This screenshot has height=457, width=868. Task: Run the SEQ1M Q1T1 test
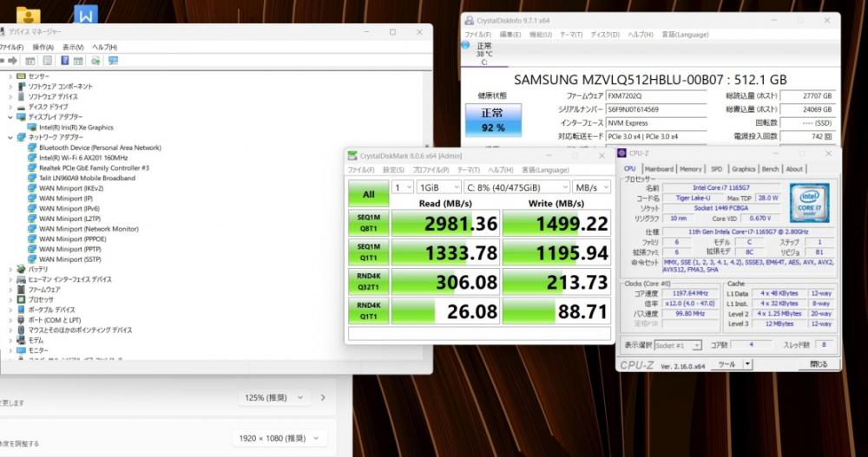[368, 252]
